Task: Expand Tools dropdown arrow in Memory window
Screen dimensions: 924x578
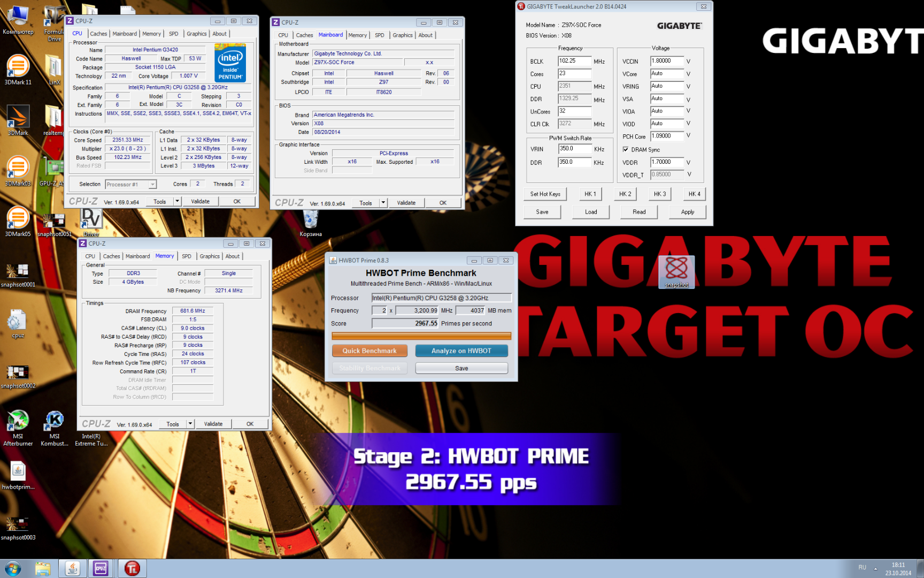Action: 190,424
